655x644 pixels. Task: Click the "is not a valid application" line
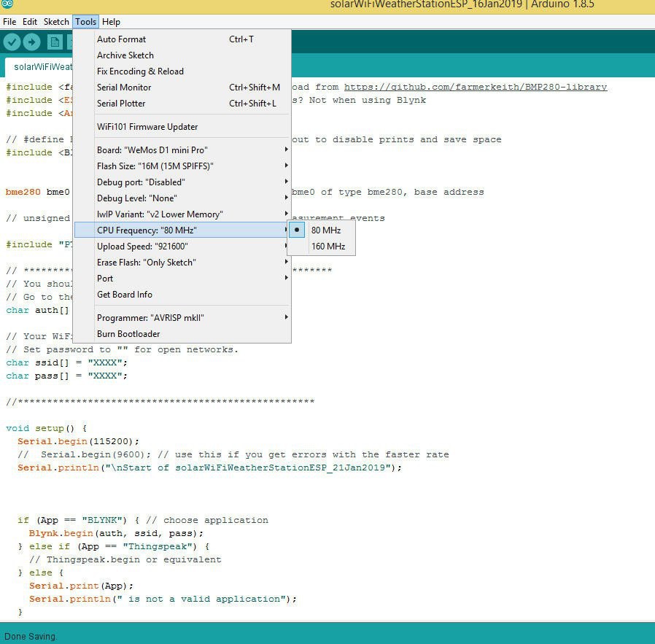coord(163,599)
